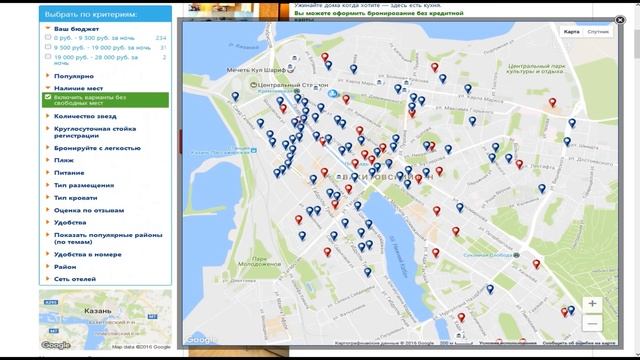Zoom out with the minus button
This screenshot has height=360, width=640.
592,324
